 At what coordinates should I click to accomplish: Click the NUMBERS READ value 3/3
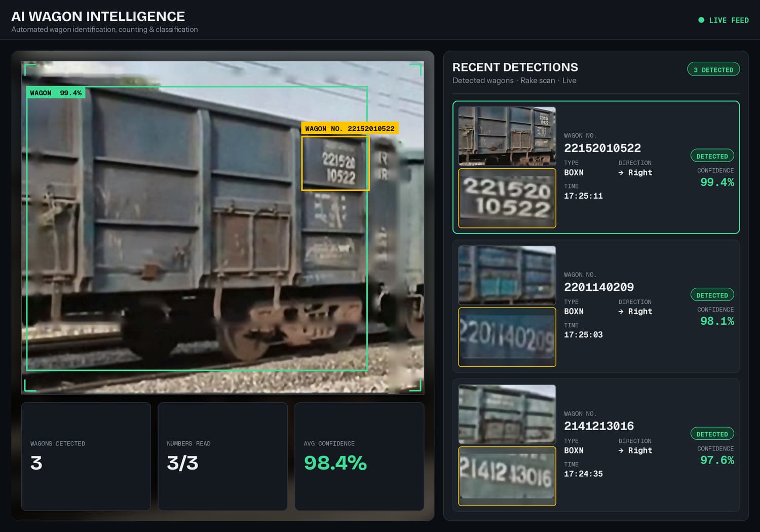[x=182, y=463]
